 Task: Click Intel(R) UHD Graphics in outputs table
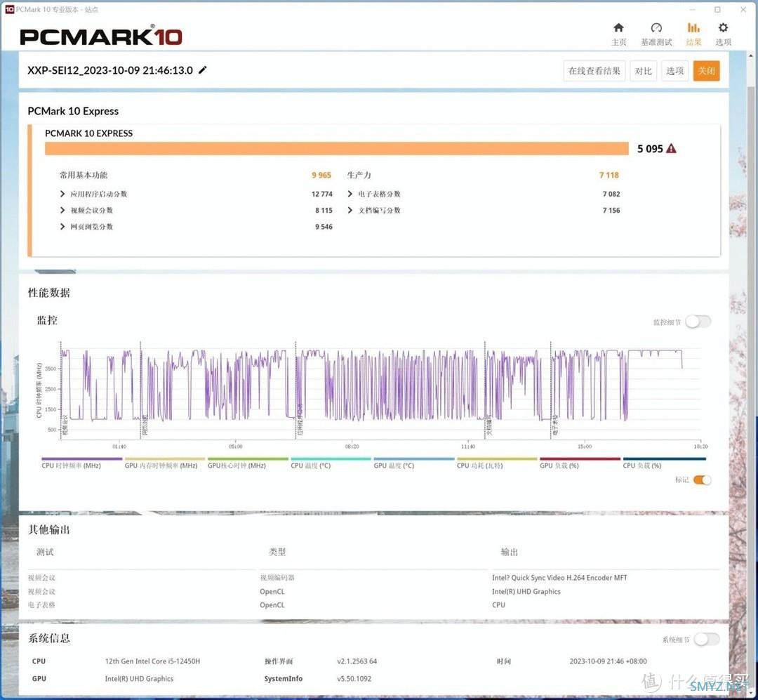pos(526,591)
